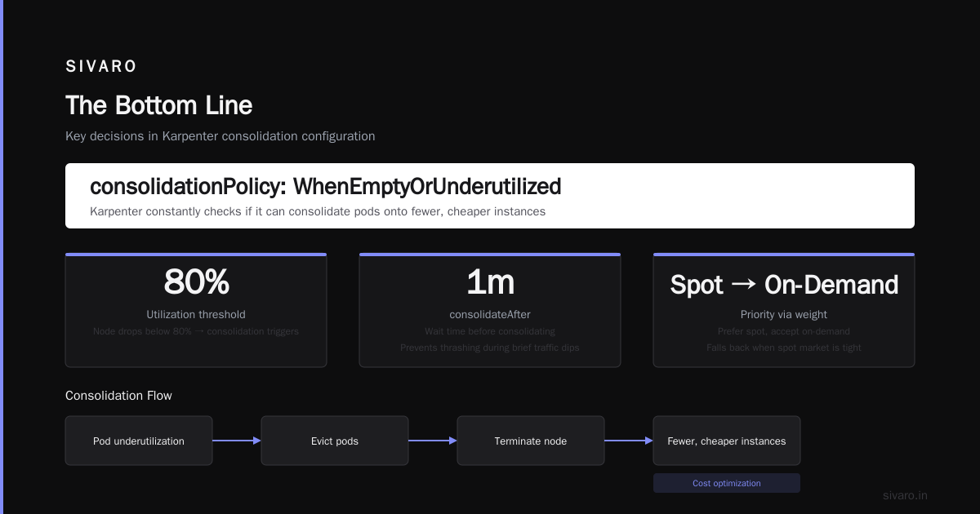Click arrow between Pod underutilization and Evict pods
The image size is (980, 514).
coord(237,441)
